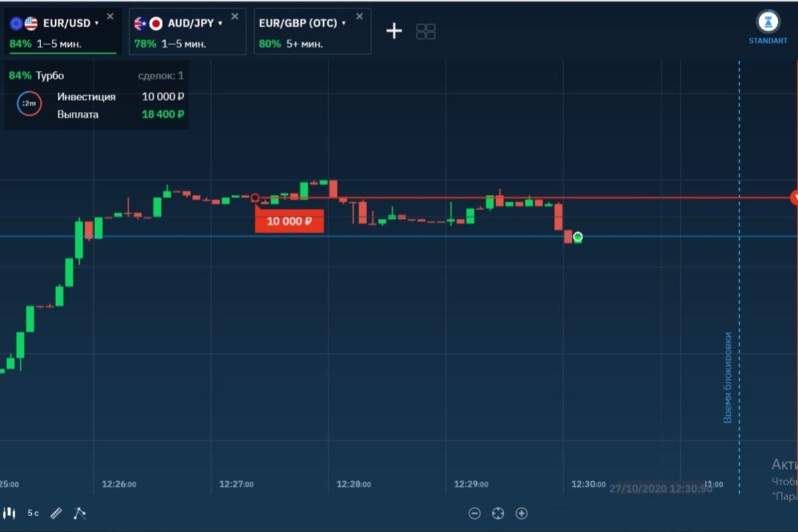Click the fullscreen chart icon
The width and height of the screenshot is (798, 532).
click(497, 513)
